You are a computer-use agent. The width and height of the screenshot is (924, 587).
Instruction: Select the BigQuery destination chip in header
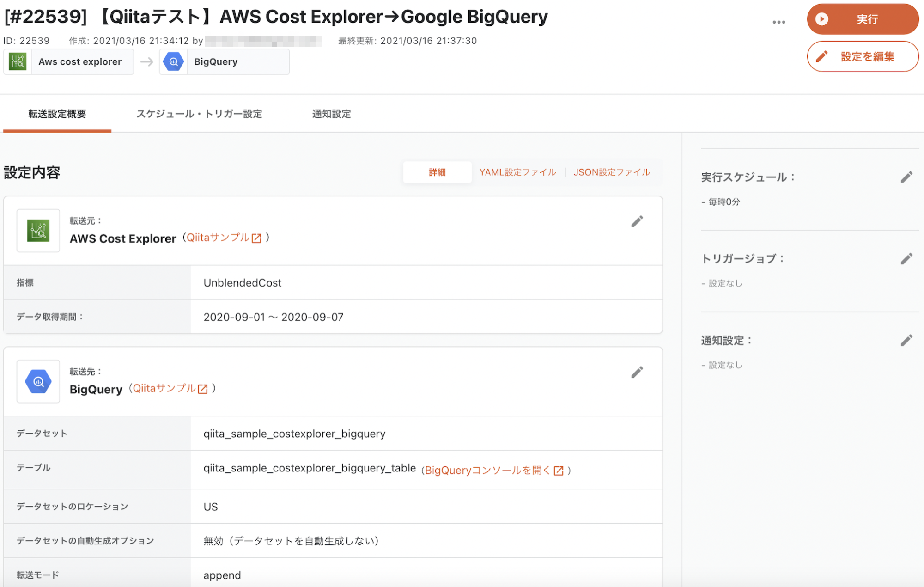coord(224,61)
